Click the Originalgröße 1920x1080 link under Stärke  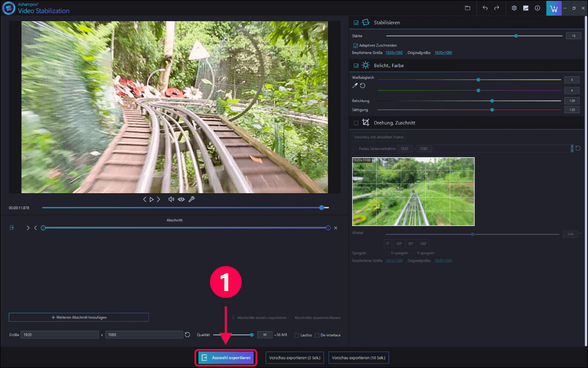pos(443,52)
